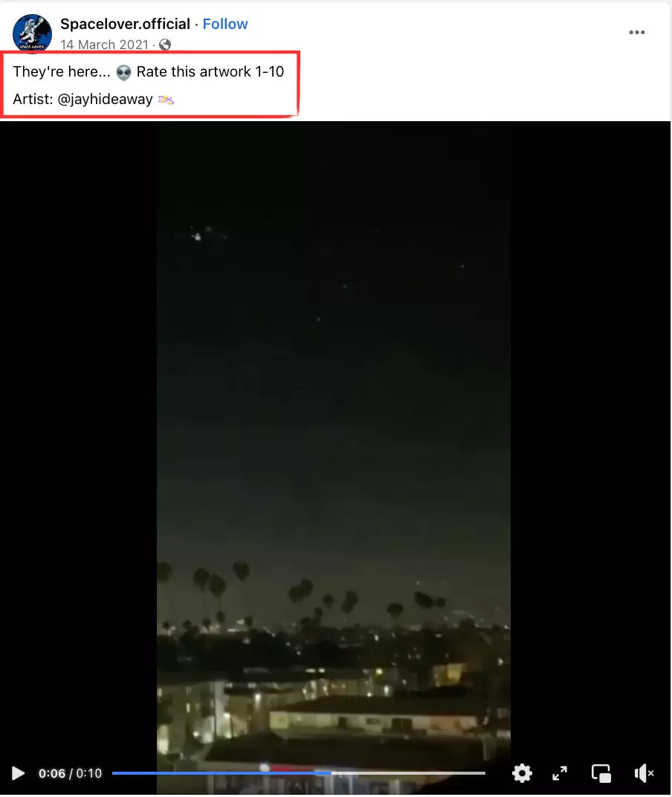Click the "Rate this artwork 1-10" text

point(210,71)
